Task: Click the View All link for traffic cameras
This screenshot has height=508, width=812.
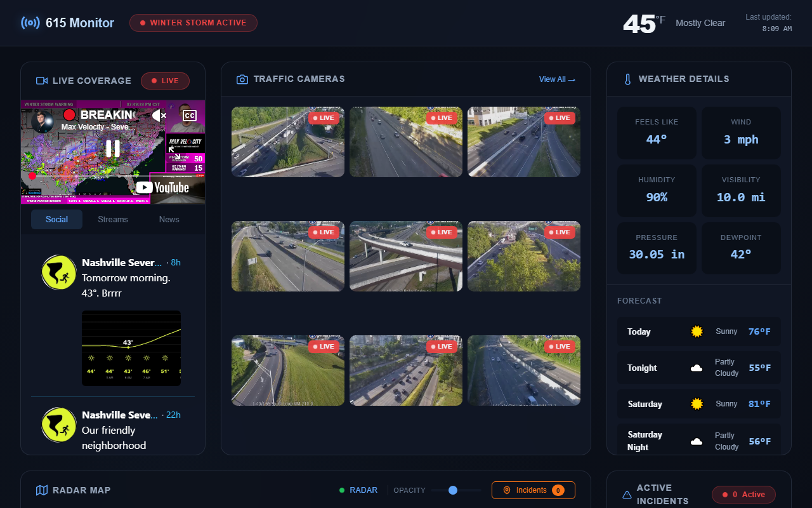Action: [557, 79]
